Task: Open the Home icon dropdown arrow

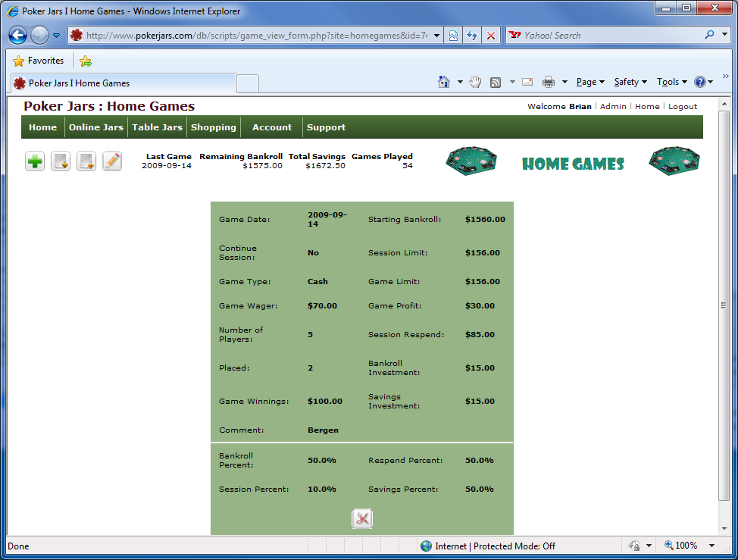Action: (x=460, y=82)
